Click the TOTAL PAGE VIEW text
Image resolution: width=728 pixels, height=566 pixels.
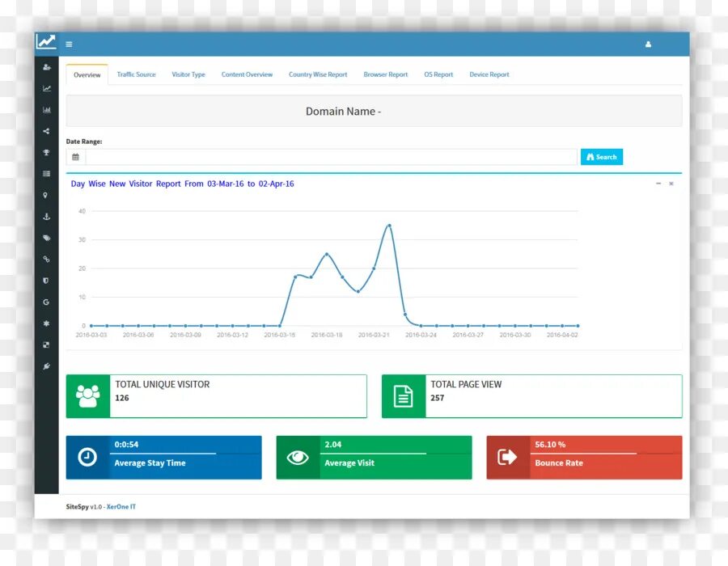466,384
